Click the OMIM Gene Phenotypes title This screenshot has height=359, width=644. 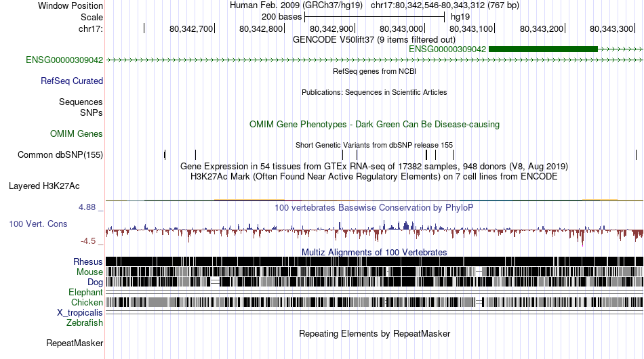(375, 125)
